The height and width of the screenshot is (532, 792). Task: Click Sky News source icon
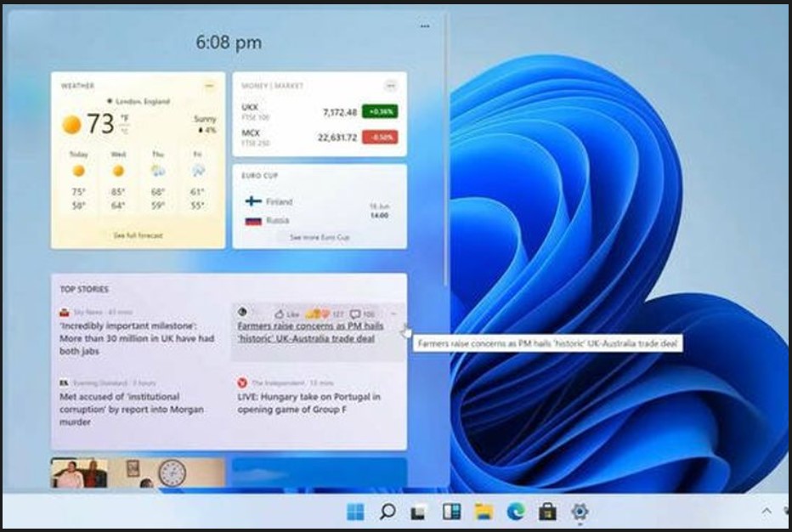[64, 312]
